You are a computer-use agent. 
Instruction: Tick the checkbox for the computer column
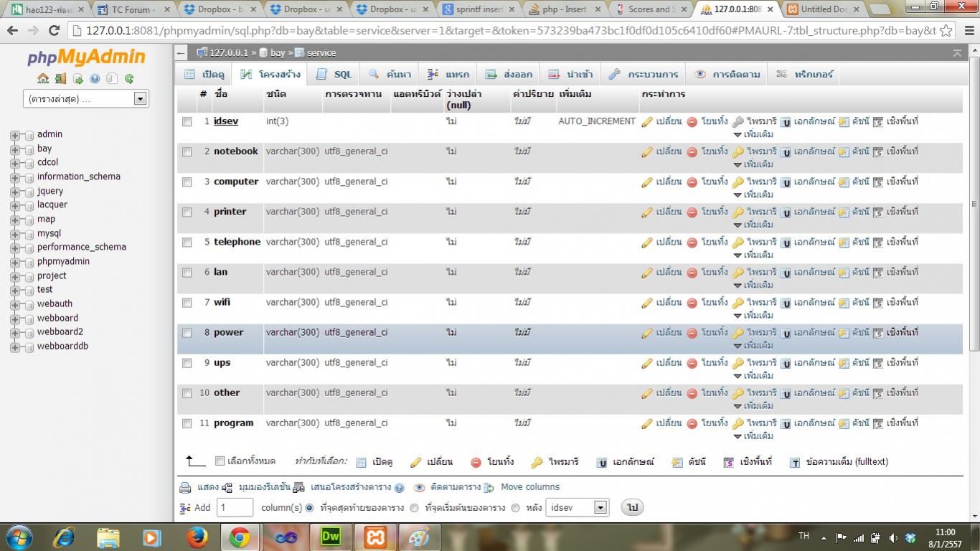(187, 182)
